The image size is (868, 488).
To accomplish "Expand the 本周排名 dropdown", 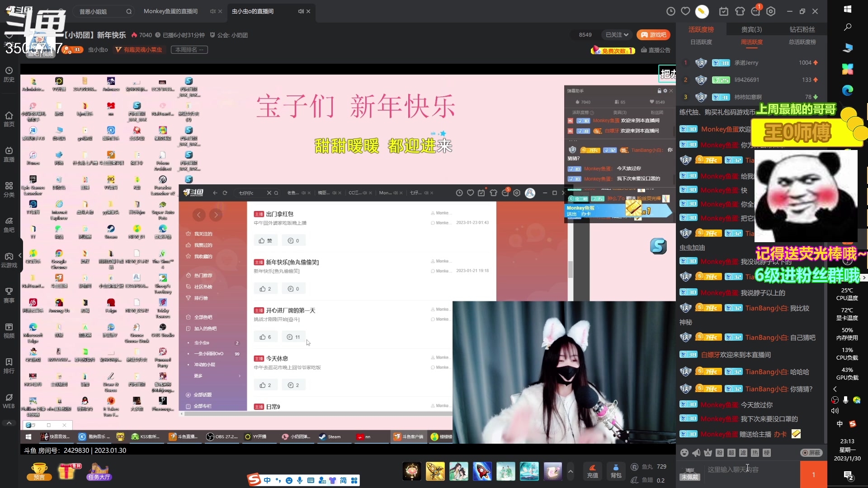I will coord(189,50).
